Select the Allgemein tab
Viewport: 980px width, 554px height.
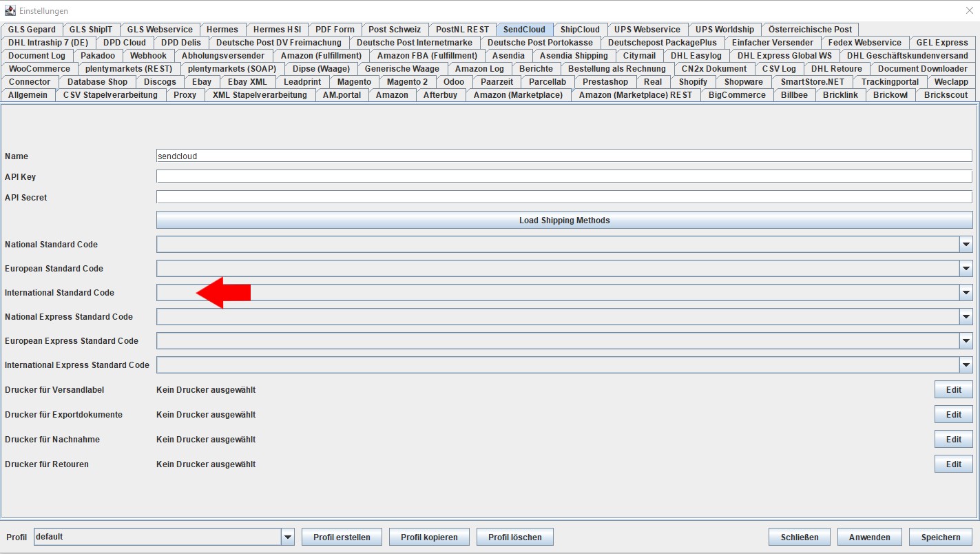[28, 95]
